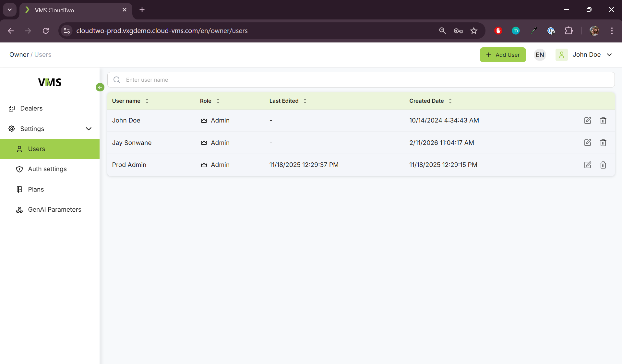Sort table by User name column

coord(147,101)
